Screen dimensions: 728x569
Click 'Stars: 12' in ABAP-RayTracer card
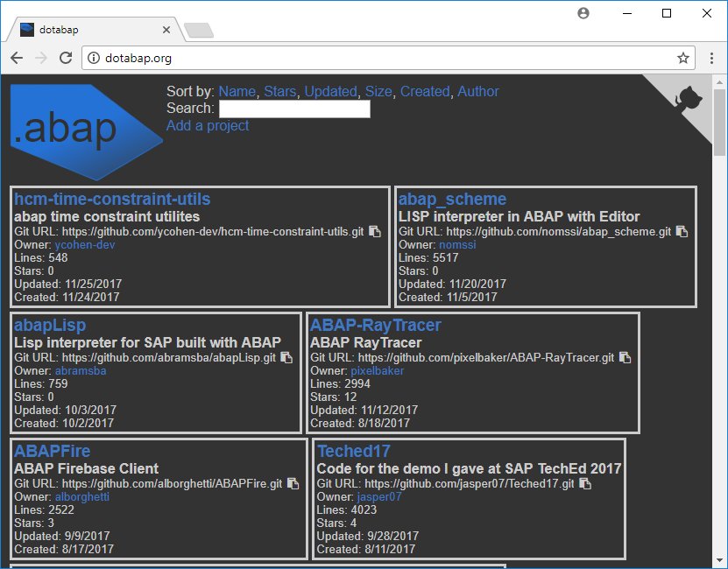click(334, 397)
